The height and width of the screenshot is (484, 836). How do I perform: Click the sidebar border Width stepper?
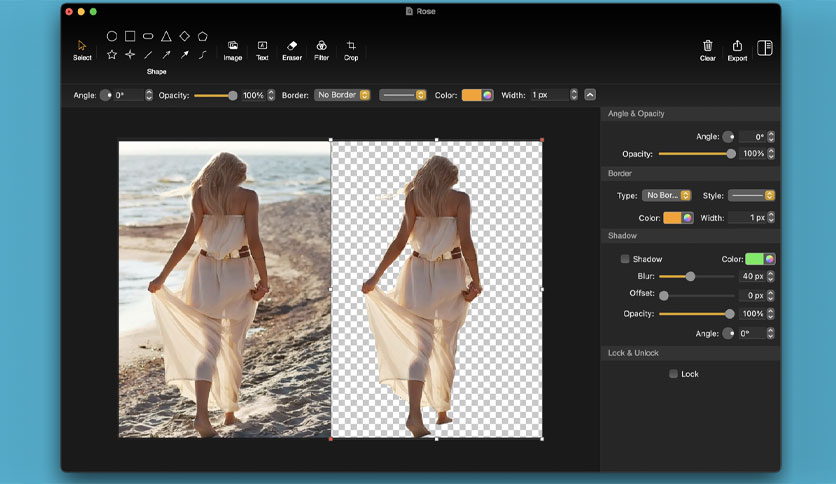tap(771, 217)
